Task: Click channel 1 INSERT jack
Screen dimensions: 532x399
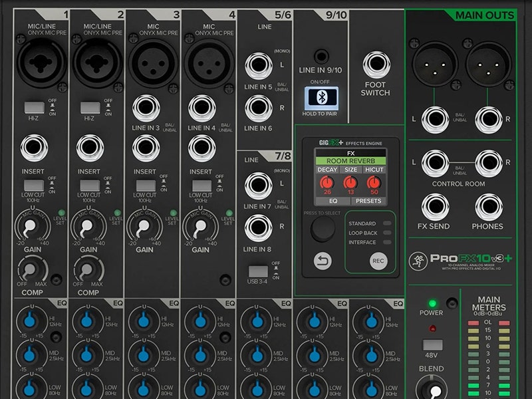Action: click(34, 148)
